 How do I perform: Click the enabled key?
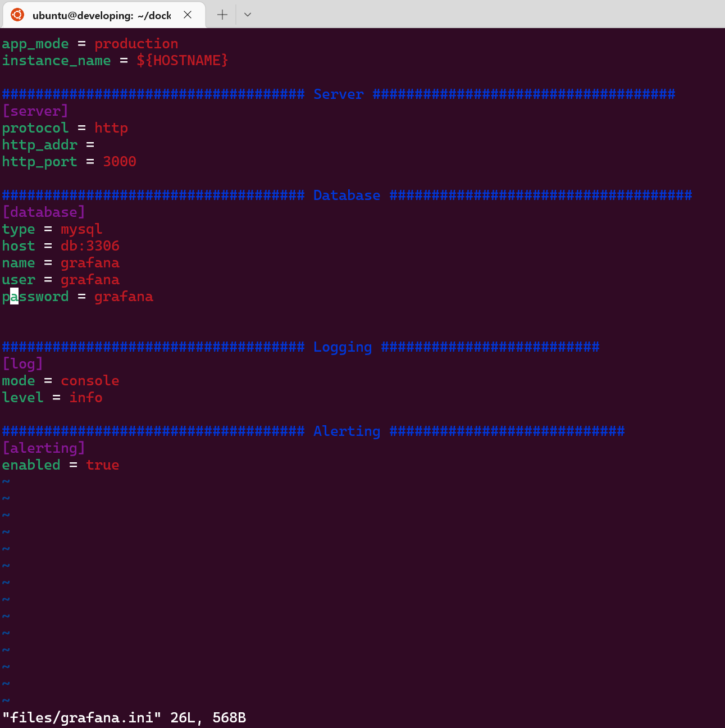tap(31, 465)
